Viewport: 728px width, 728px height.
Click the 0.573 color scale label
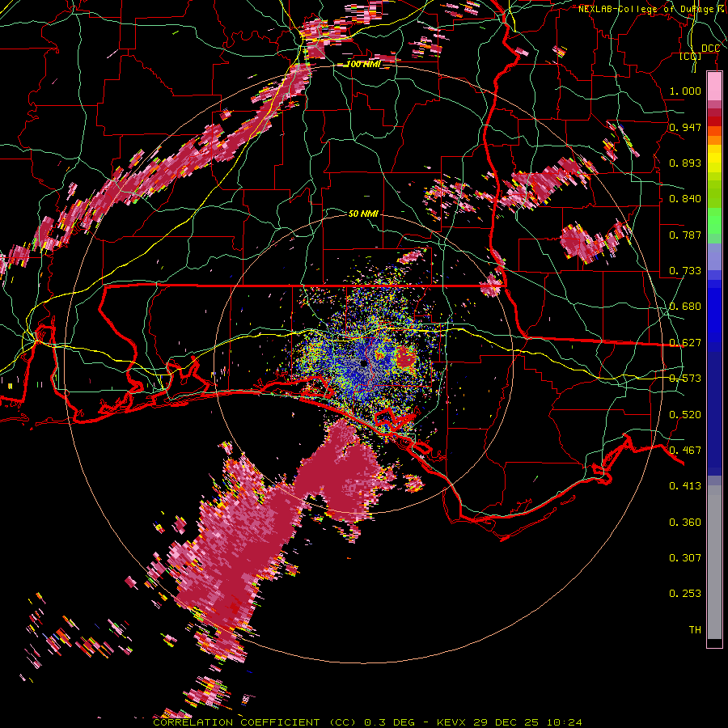685,379
